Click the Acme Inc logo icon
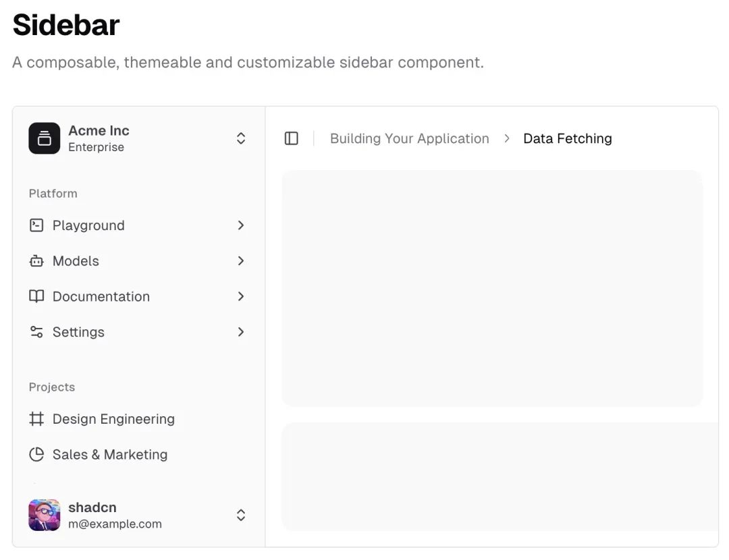 click(44, 138)
